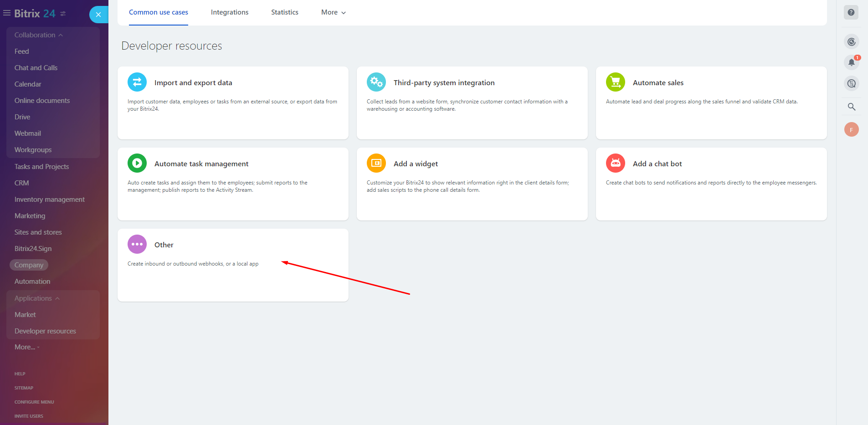Screen dimensions: 868x425
Task: Click the user profile avatar
Action: pyautogui.click(x=851, y=130)
